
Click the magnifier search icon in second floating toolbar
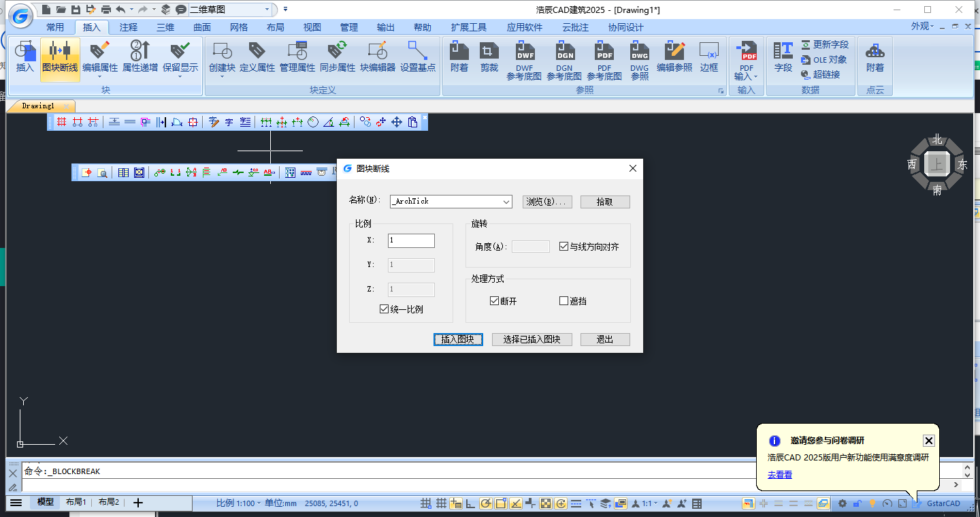point(102,172)
